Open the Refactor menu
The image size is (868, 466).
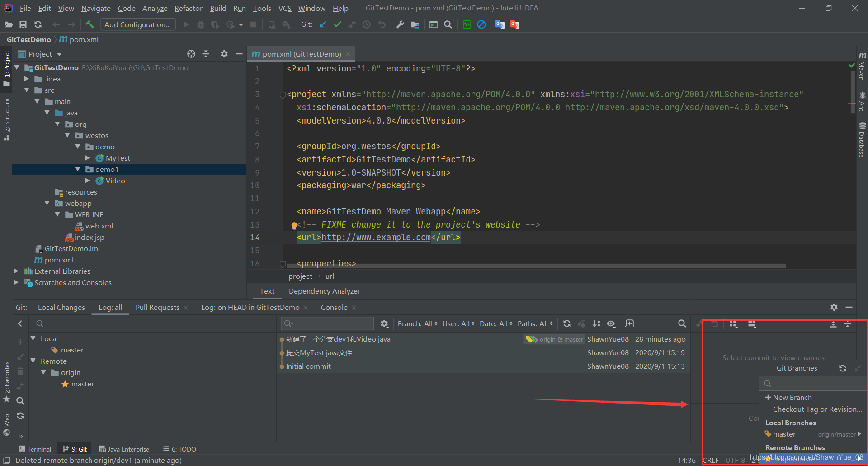[188, 8]
